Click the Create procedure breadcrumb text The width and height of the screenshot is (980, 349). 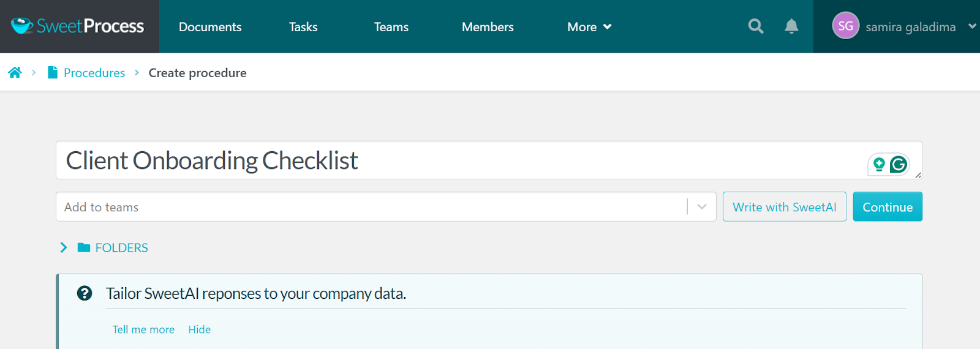(198, 73)
